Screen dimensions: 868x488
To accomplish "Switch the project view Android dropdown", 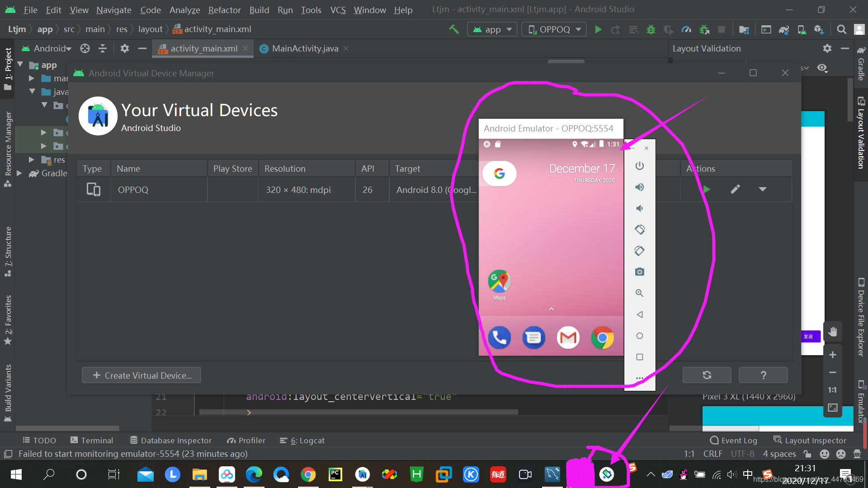I will [47, 48].
